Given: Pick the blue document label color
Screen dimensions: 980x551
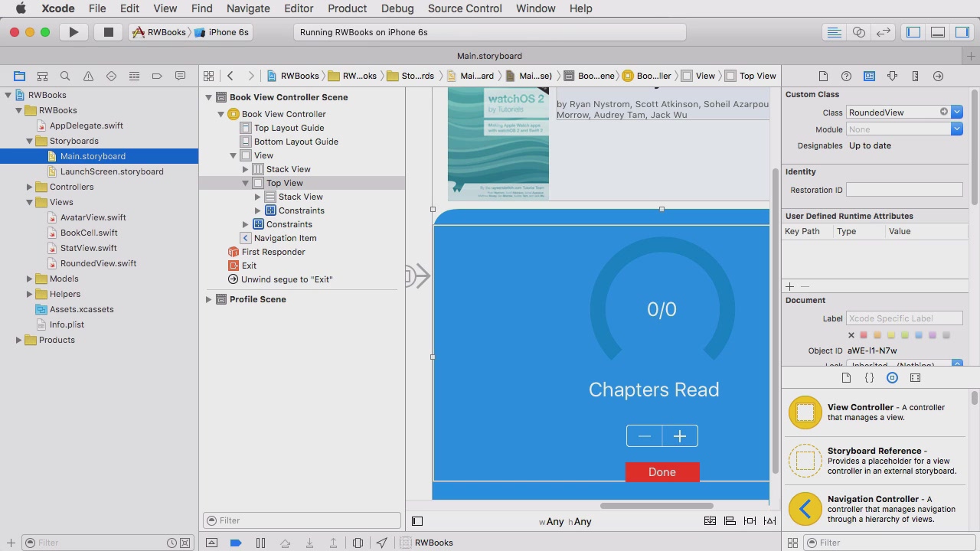Looking at the screenshot, I should [x=919, y=335].
